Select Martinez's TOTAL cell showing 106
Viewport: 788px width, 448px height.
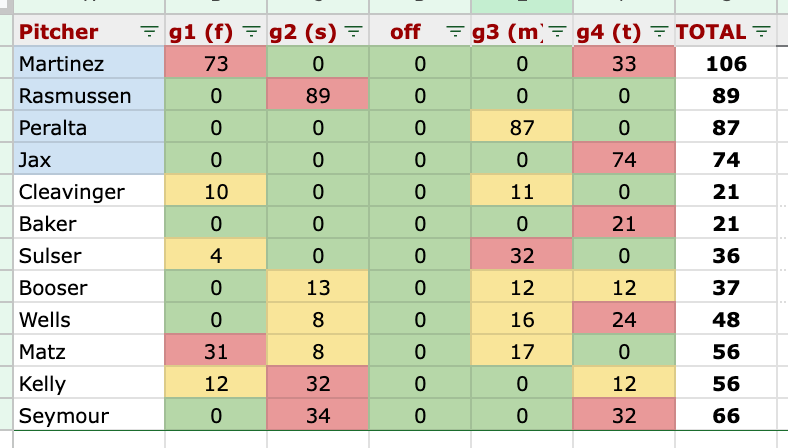pos(726,63)
